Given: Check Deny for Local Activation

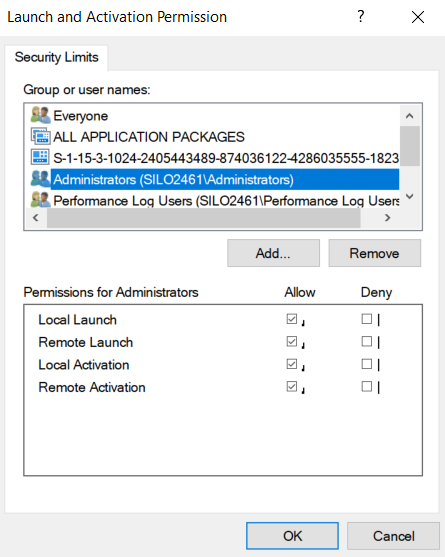Looking at the screenshot, I should click(367, 364).
